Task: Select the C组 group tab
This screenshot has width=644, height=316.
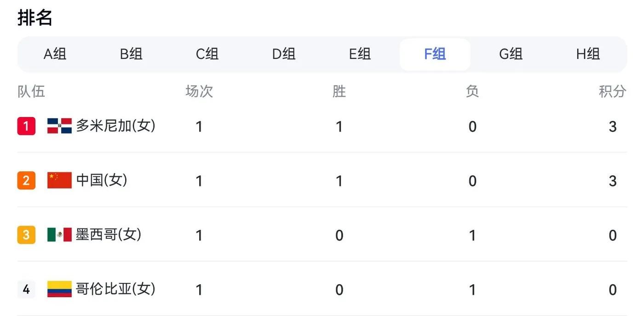Action: click(207, 54)
